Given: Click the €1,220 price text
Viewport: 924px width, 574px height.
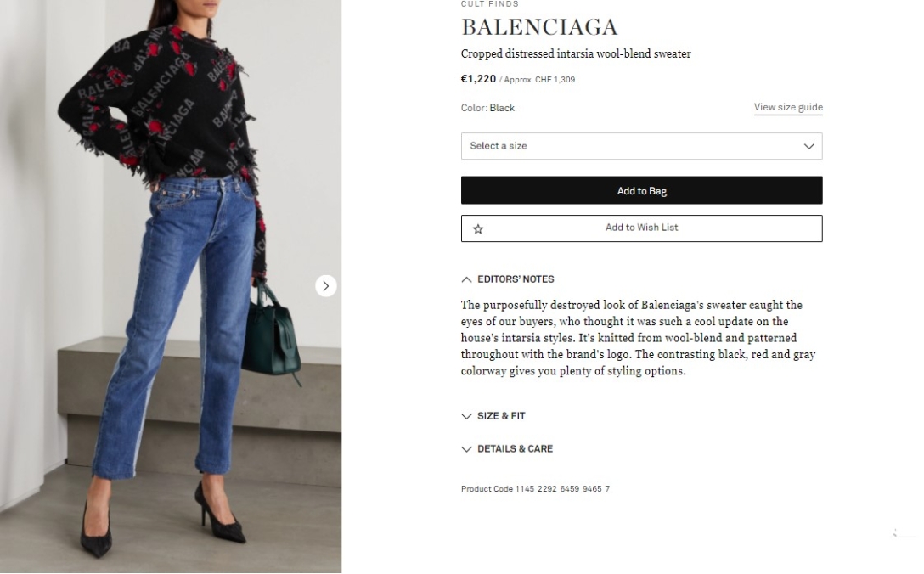Looking at the screenshot, I should pos(478,79).
